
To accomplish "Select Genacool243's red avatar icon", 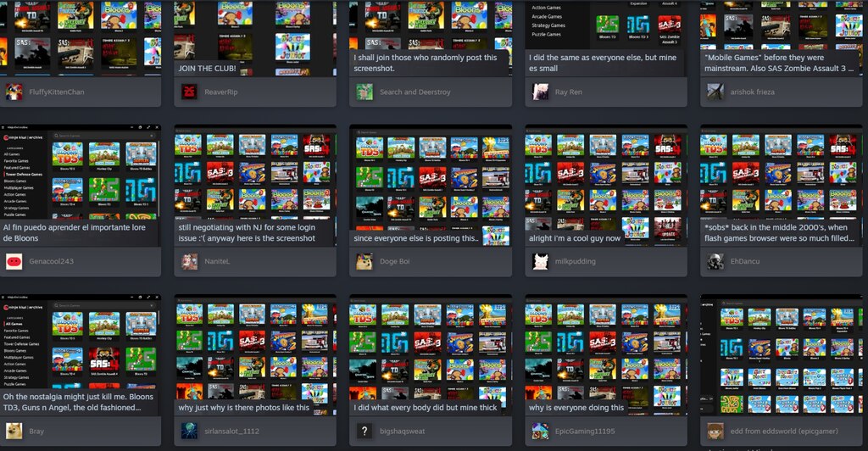I will [x=14, y=262].
